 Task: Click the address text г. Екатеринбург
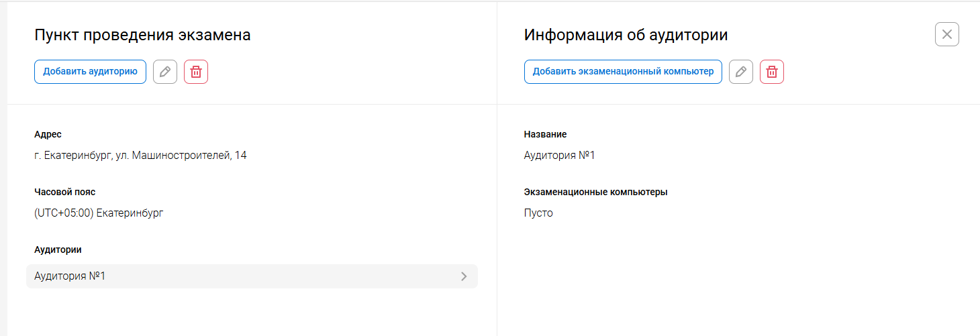140,156
